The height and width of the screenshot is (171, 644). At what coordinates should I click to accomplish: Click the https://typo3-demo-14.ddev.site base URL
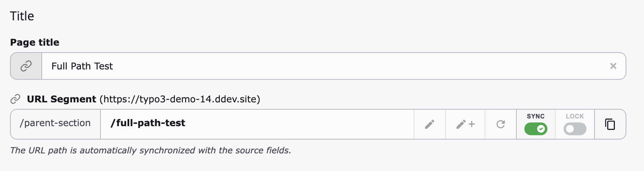180,99
